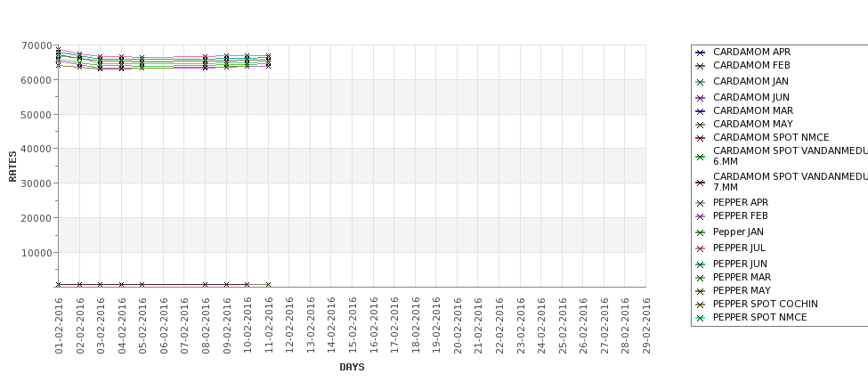Click the 25-02-2016 date axis label
This screenshot has width=868, height=382.
point(563,326)
